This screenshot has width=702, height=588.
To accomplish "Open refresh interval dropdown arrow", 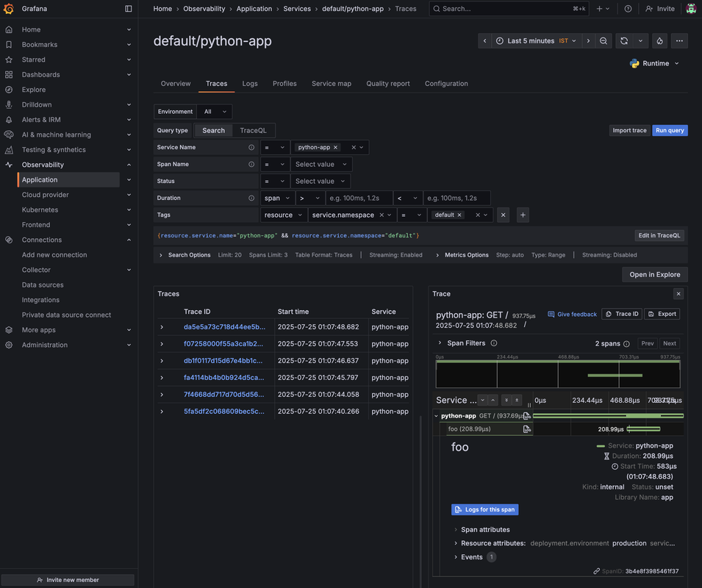I will [x=641, y=40].
